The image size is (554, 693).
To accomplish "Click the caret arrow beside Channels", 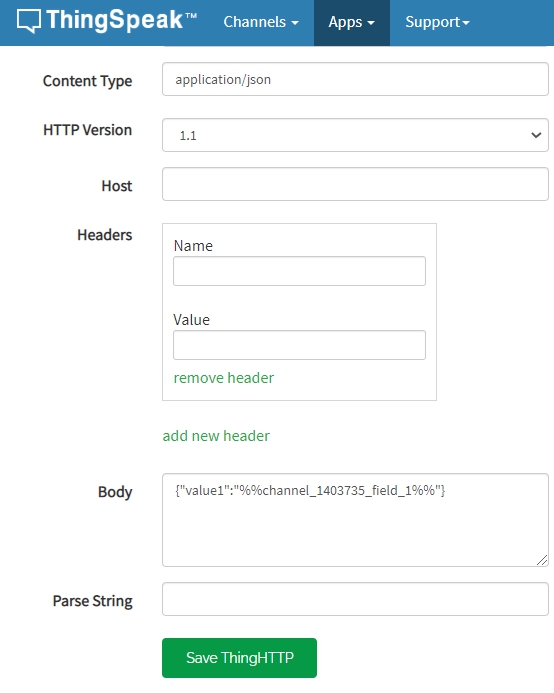I will [295, 23].
